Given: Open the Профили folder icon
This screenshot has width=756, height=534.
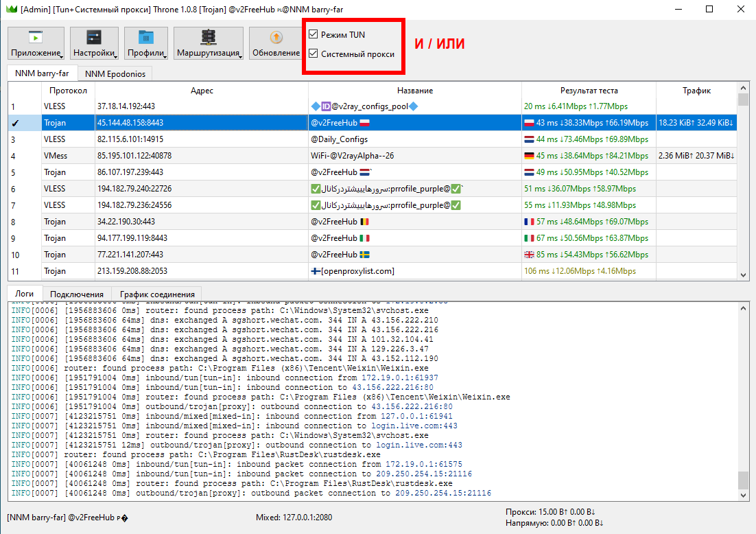Looking at the screenshot, I should pyautogui.click(x=146, y=38).
